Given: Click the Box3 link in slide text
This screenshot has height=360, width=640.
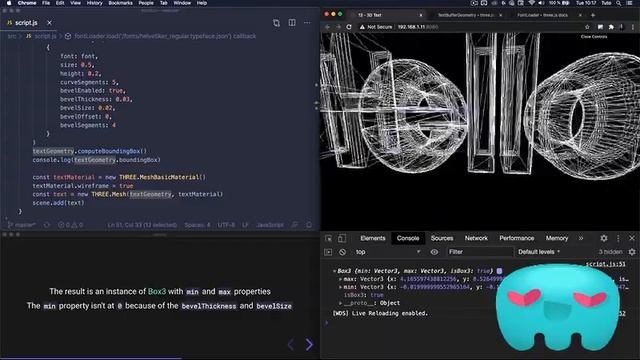Looking at the screenshot, I should (157, 291).
